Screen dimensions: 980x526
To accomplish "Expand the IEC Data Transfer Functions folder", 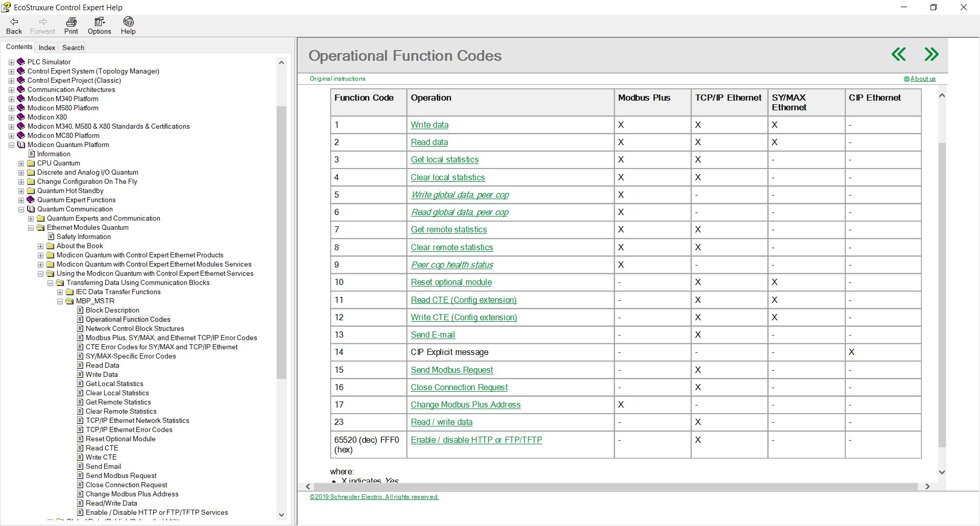I will coord(60,292).
